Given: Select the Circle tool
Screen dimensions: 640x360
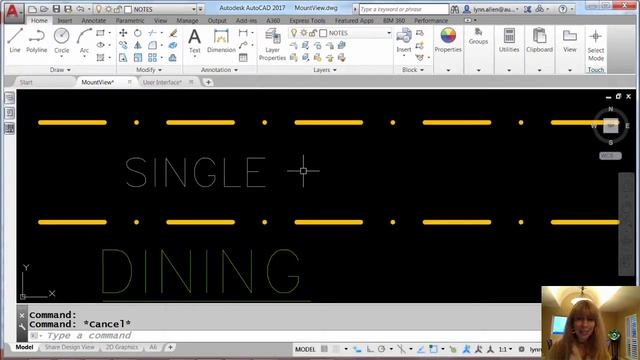Looking at the screenshot, I should coord(62,40).
